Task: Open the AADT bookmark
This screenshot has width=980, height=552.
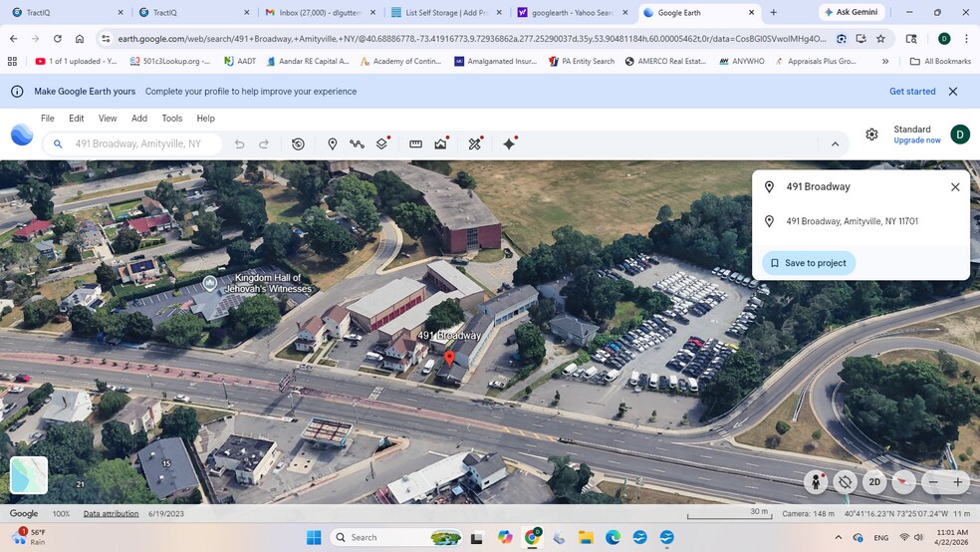Action: pos(240,61)
